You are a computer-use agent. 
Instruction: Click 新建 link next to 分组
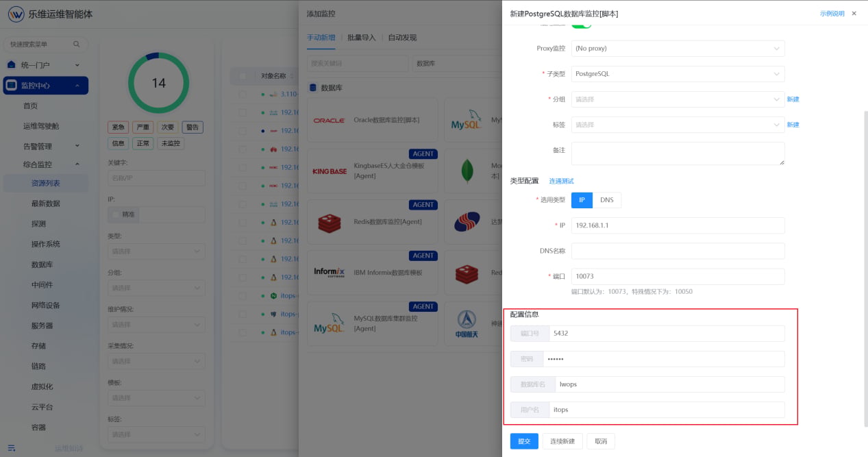click(793, 99)
